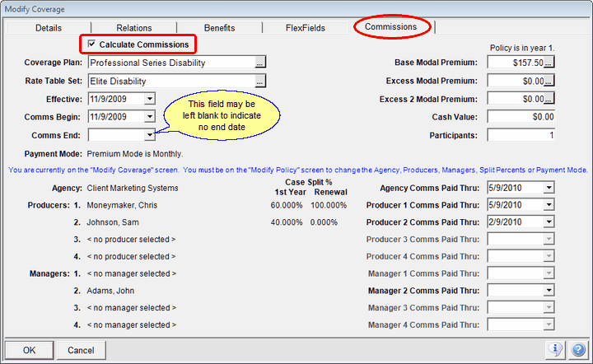Expand the Effective date dropdown
The height and width of the screenshot is (364, 593).
(150, 99)
